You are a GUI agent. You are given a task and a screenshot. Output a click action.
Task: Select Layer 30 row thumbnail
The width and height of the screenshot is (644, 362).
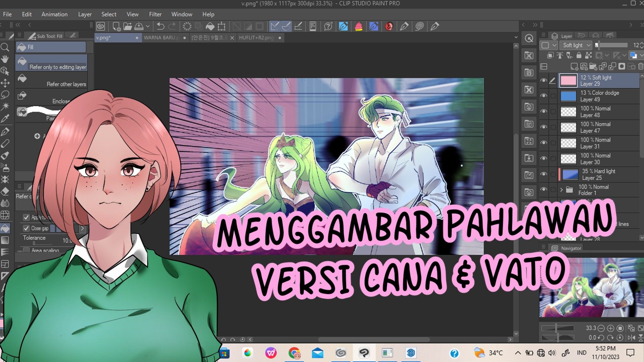(x=568, y=159)
